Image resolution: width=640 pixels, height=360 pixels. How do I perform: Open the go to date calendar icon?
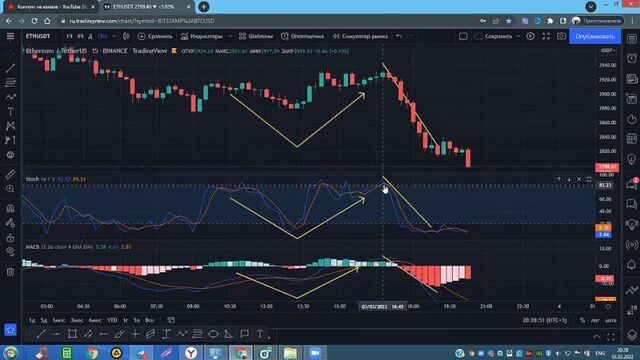click(171, 320)
